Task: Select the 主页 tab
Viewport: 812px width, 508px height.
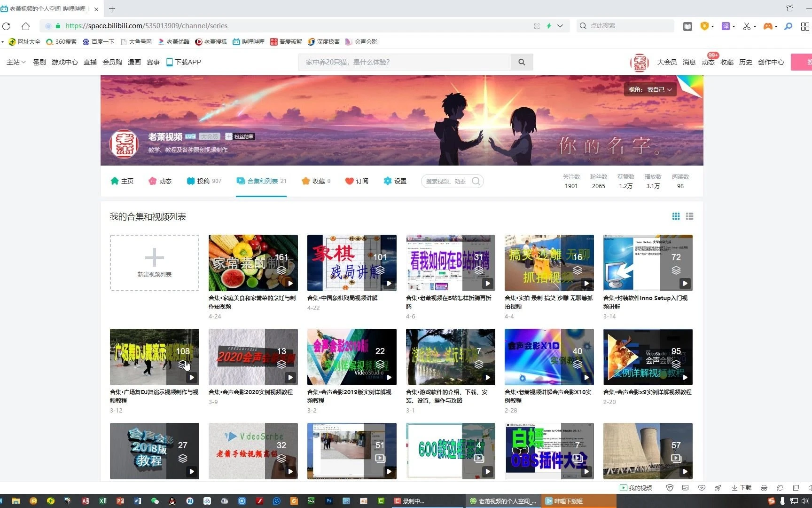Action: 122,181
